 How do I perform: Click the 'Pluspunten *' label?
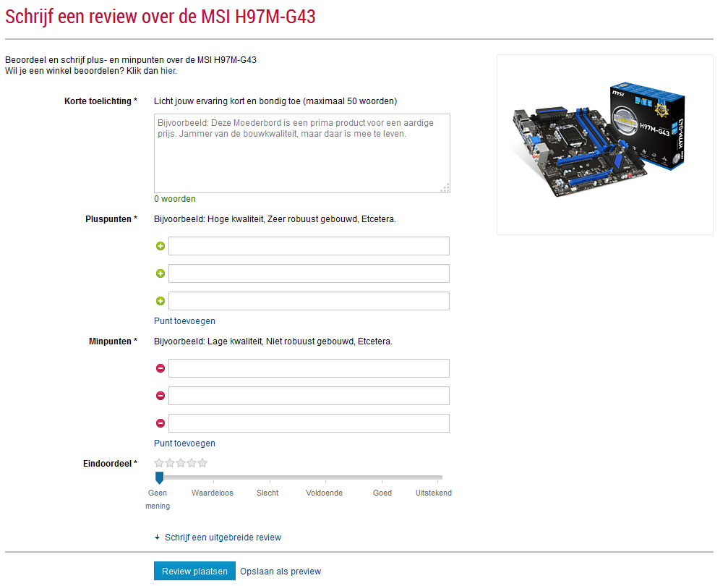click(x=111, y=219)
